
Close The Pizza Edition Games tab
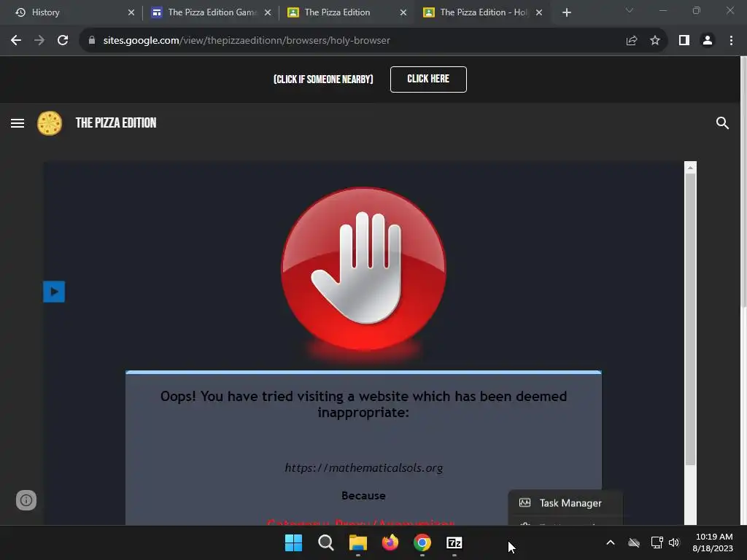[x=268, y=12]
